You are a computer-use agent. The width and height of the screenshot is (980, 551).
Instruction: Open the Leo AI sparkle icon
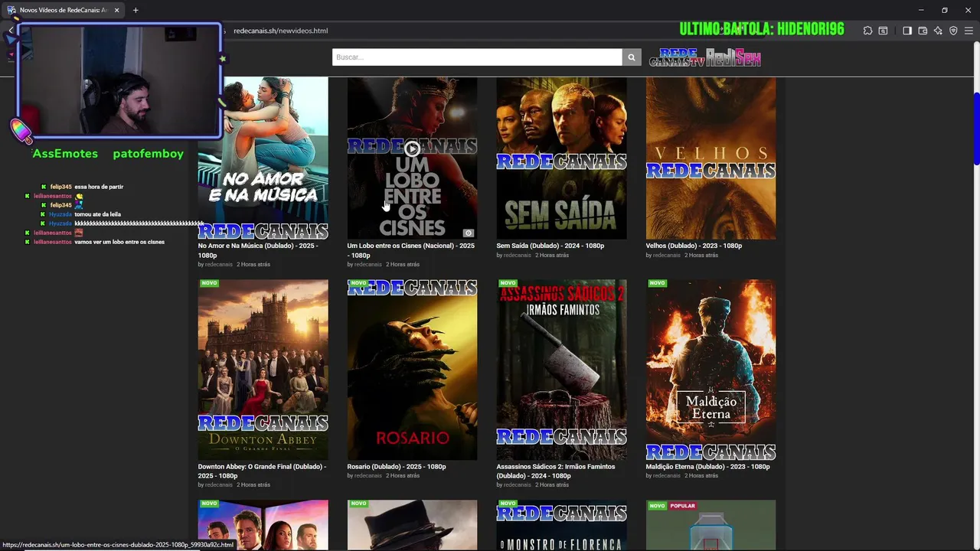tap(938, 31)
